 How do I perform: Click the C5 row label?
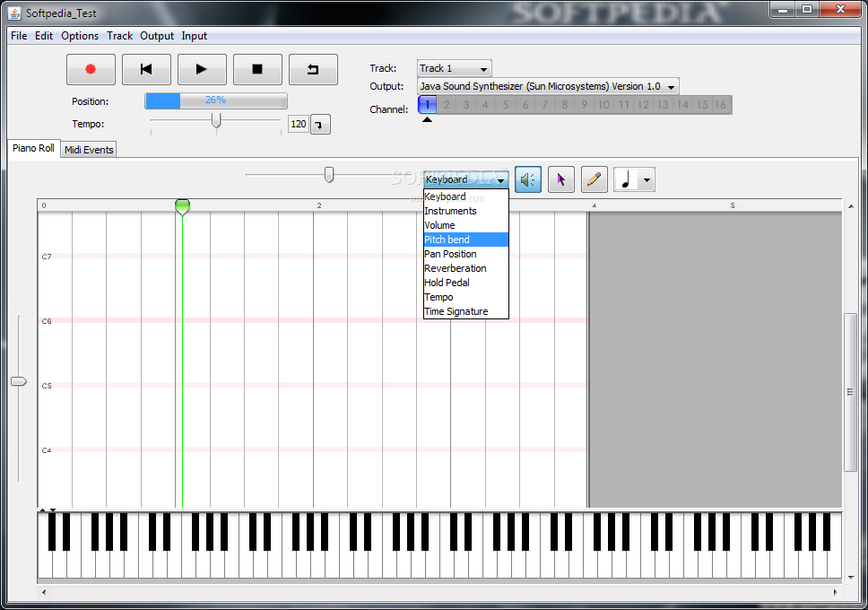[47, 386]
